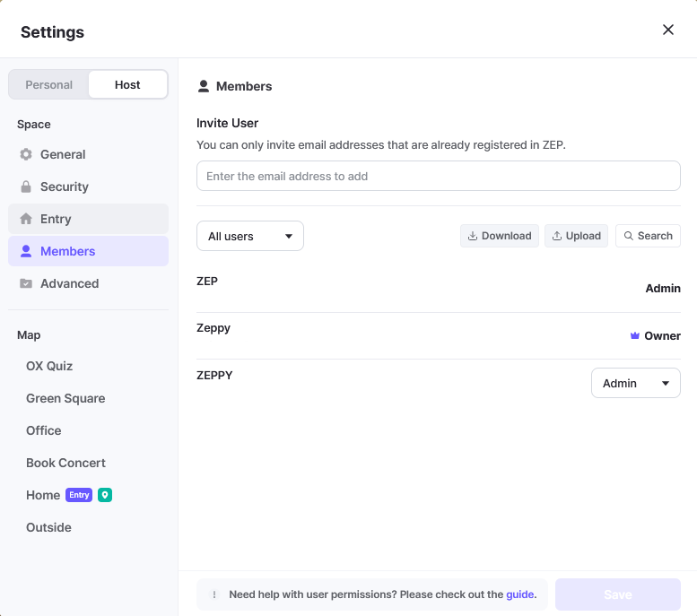Search members with the Search button

pyautogui.click(x=648, y=236)
